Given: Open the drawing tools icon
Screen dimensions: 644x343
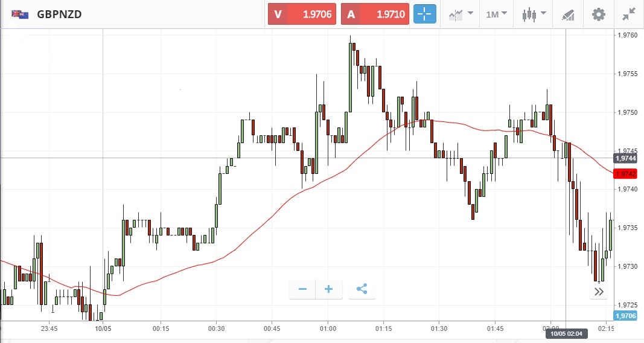Looking at the screenshot, I should [567, 14].
